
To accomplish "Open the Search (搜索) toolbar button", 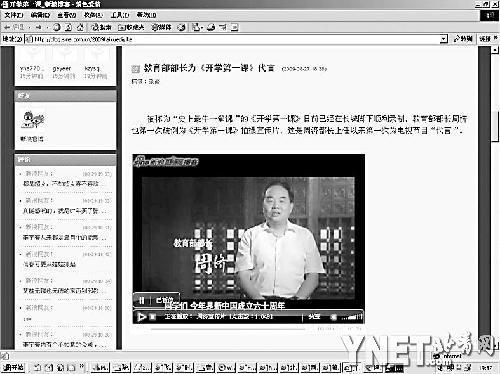I will pyautogui.click(x=101, y=27).
